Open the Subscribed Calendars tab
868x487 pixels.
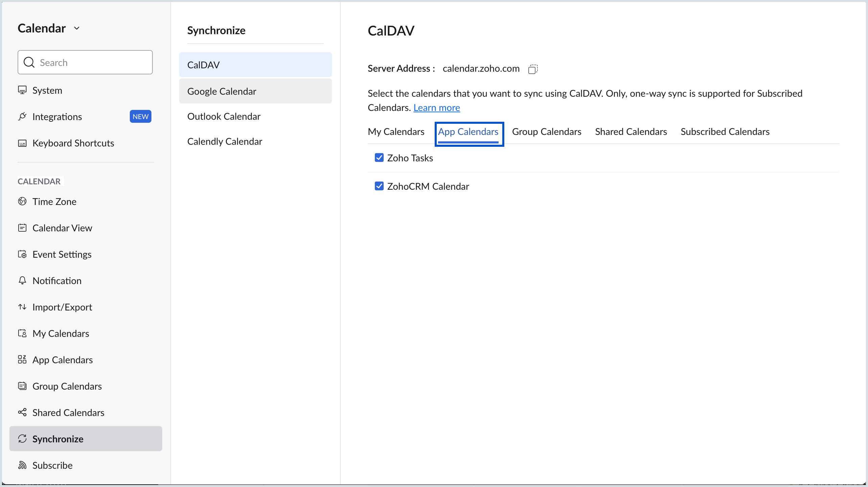point(725,132)
